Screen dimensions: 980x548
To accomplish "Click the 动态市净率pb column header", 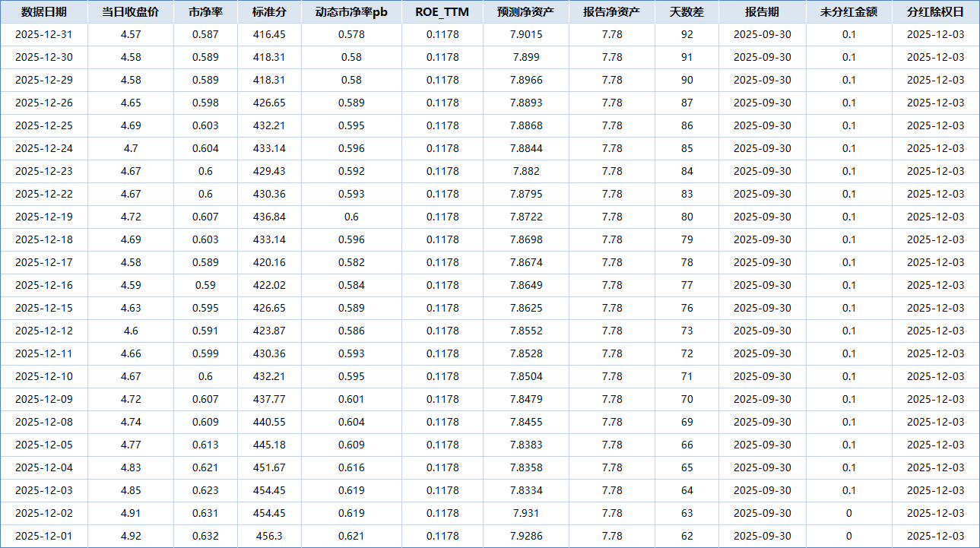I will 351,12.
